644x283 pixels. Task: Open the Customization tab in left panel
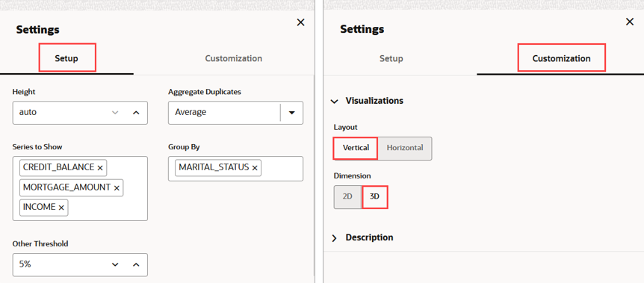click(x=233, y=58)
